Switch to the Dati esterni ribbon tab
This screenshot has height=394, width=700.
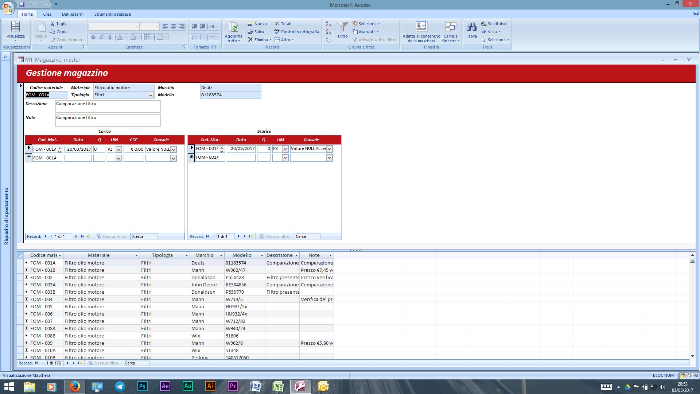pos(72,14)
